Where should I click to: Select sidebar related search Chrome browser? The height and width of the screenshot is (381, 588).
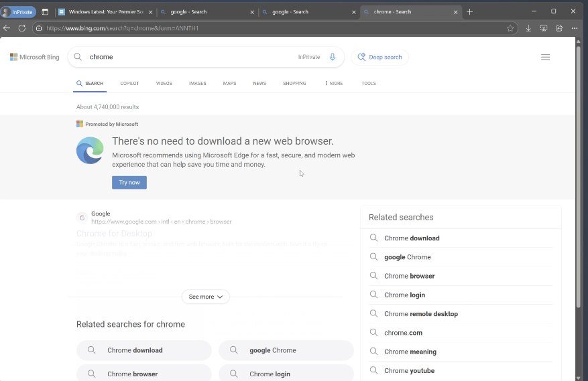pos(461,276)
